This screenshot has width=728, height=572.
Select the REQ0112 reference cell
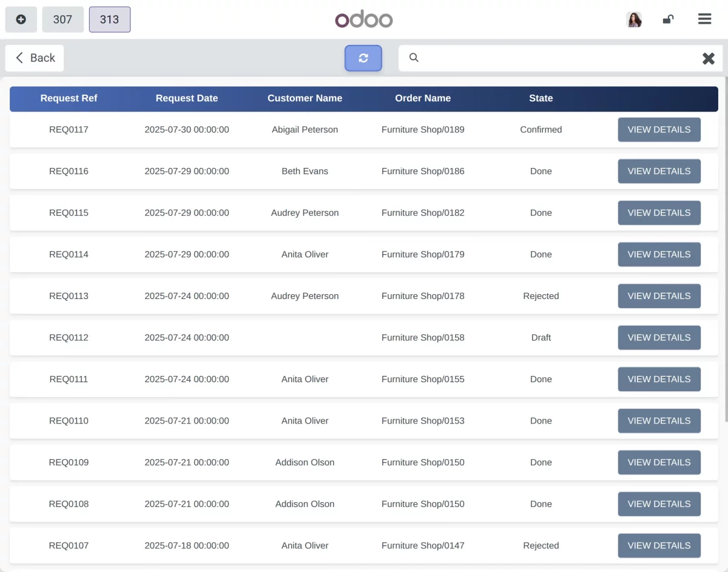click(x=69, y=338)
